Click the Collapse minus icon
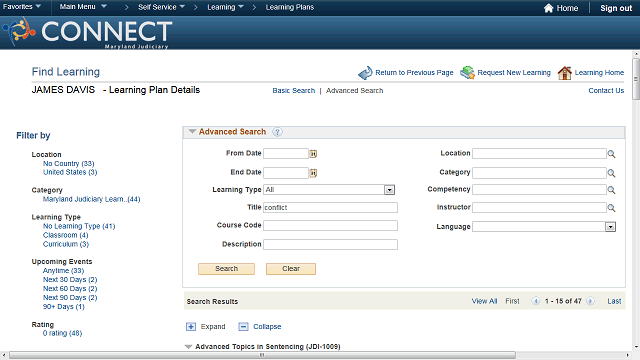Image resolution: width=640 pixels, height=360 pixels. pyautogui.click(x=243, y=327)
